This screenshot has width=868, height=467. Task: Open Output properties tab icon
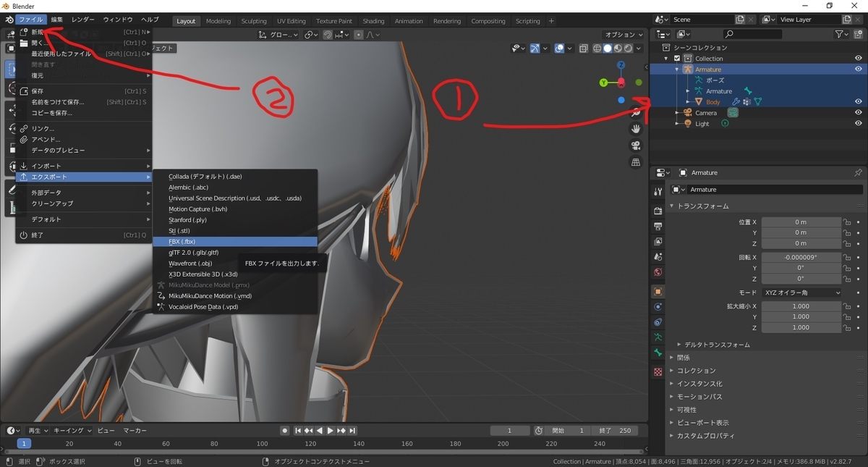658,226
